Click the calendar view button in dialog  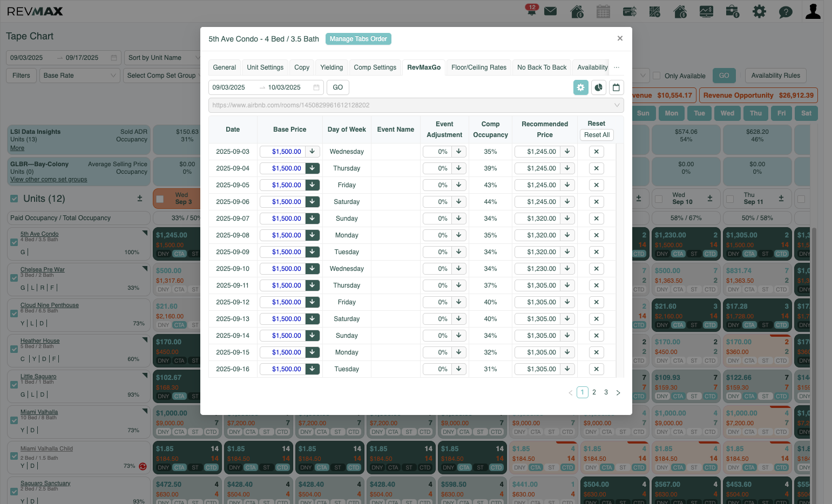pos(616,87)
